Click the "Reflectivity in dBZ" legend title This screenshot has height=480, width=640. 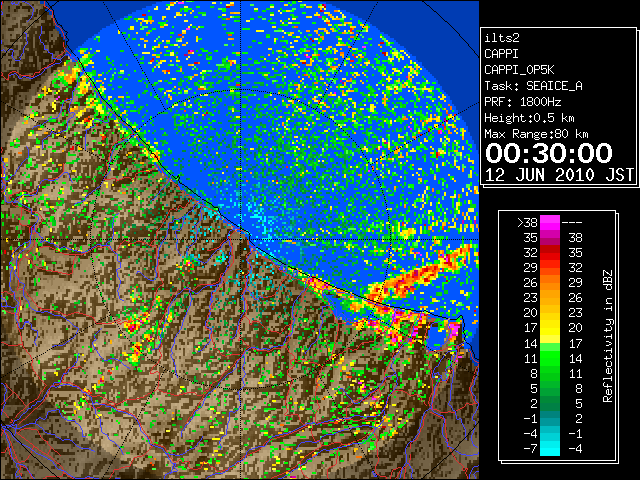tap(608, 336)
